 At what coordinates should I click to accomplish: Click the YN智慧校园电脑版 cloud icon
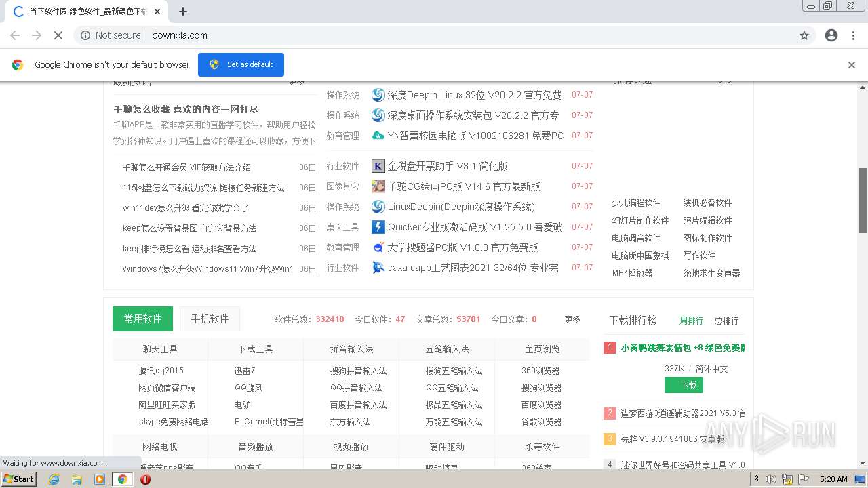point(378,136)
